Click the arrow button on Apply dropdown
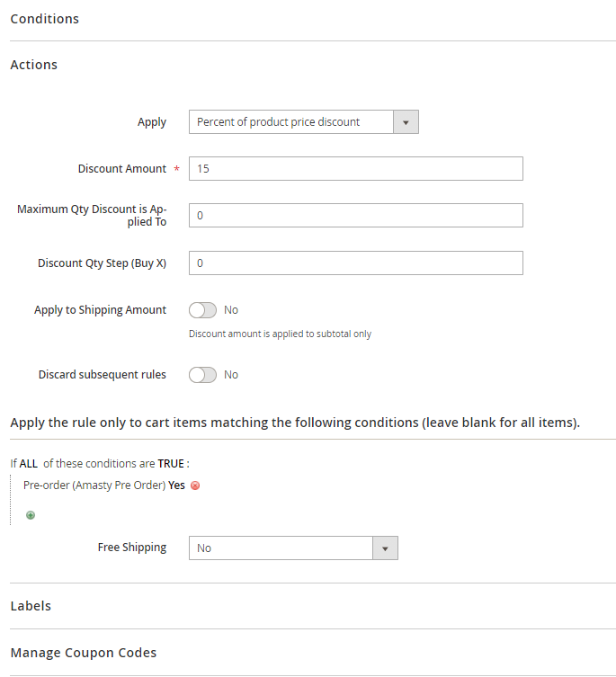Screen dimensions: 616x677 coord(406,122)
